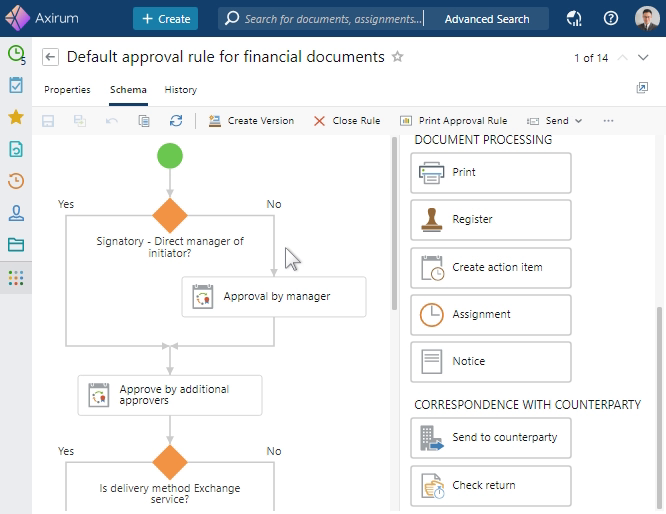Viewport: 666px width, 514px height.
Task: Select the Approval by manager block
Action: (x=274, y=297)
